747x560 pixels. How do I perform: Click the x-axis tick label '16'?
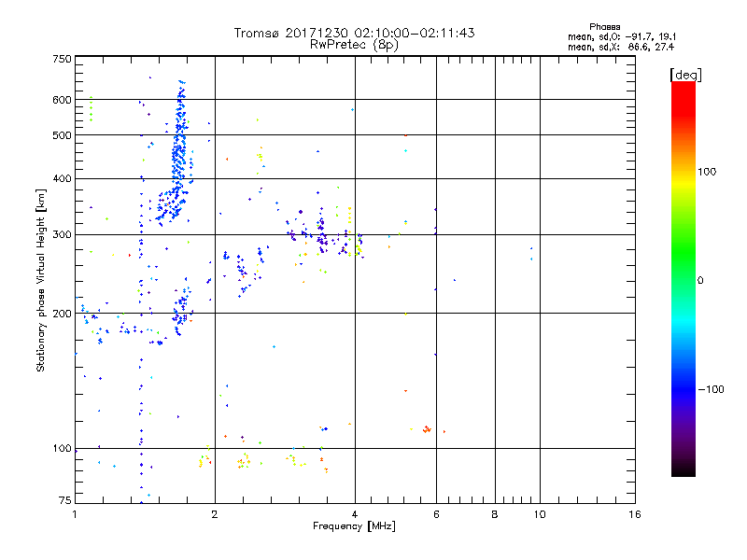coord(635,514)
